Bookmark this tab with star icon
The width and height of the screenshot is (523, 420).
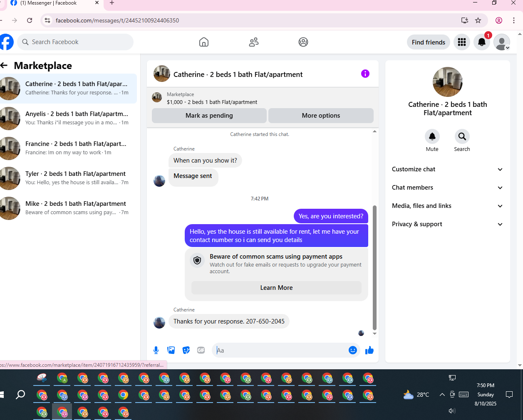(x=478, y=20)
